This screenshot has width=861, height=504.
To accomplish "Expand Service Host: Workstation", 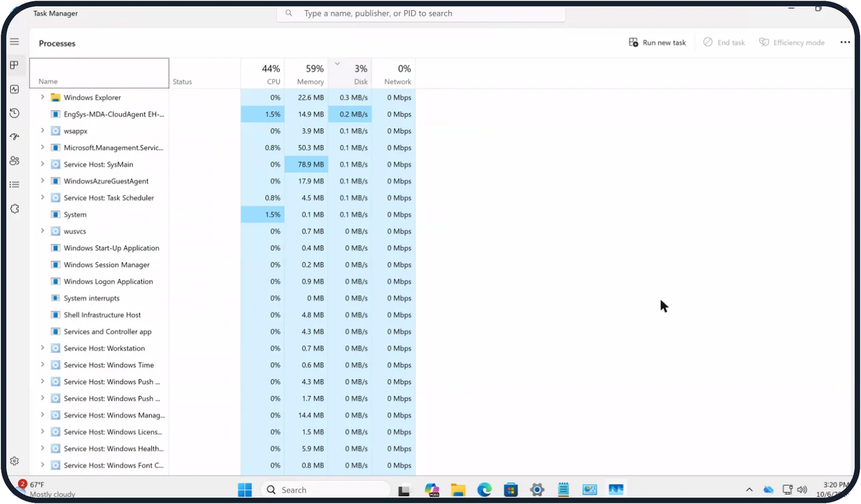I will tap(42, 348).
